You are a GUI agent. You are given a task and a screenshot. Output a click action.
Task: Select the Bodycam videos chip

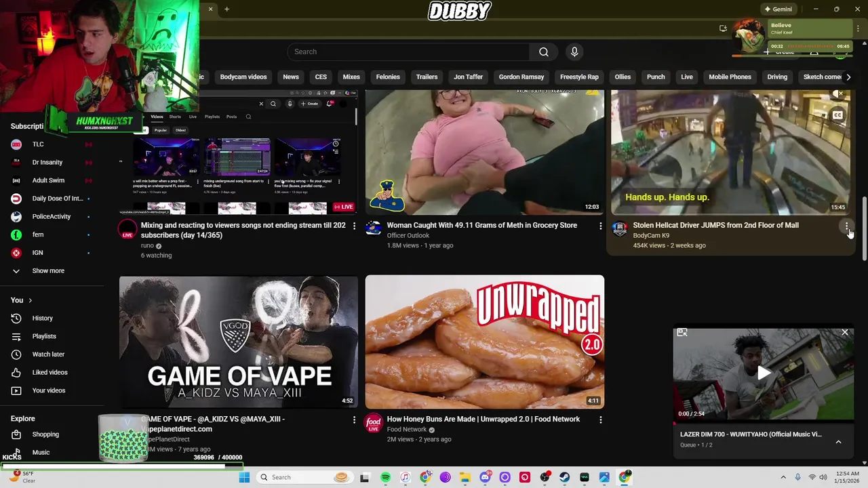click(243, 77)
